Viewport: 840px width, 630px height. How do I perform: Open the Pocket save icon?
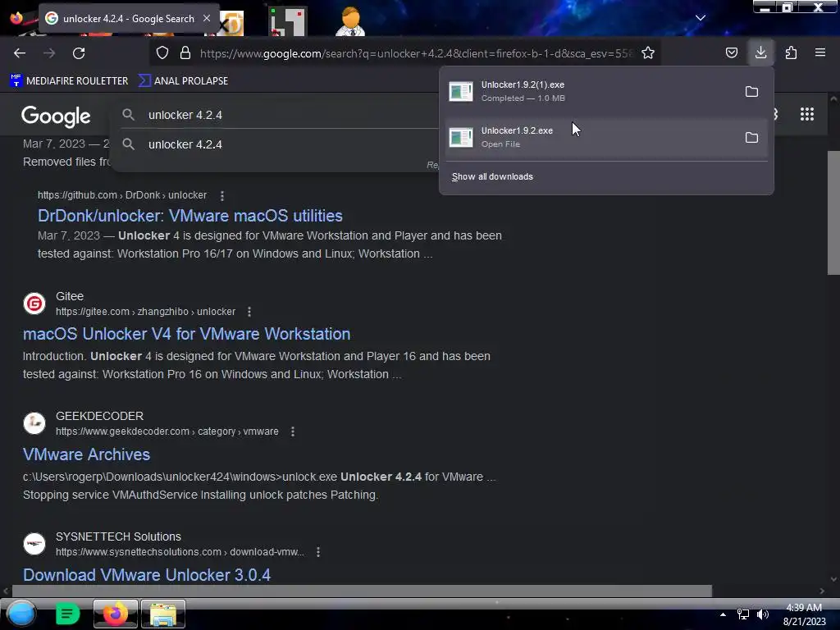(731, 53)
